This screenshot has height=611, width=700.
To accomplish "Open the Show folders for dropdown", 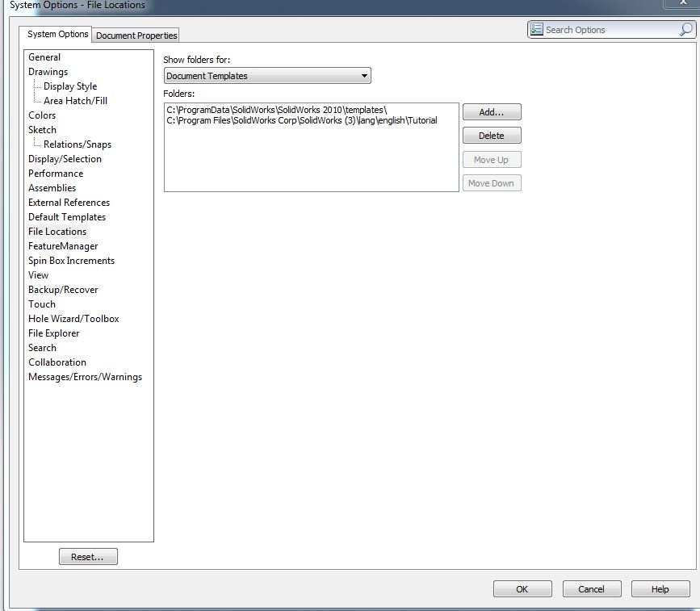I will point(267,76).
